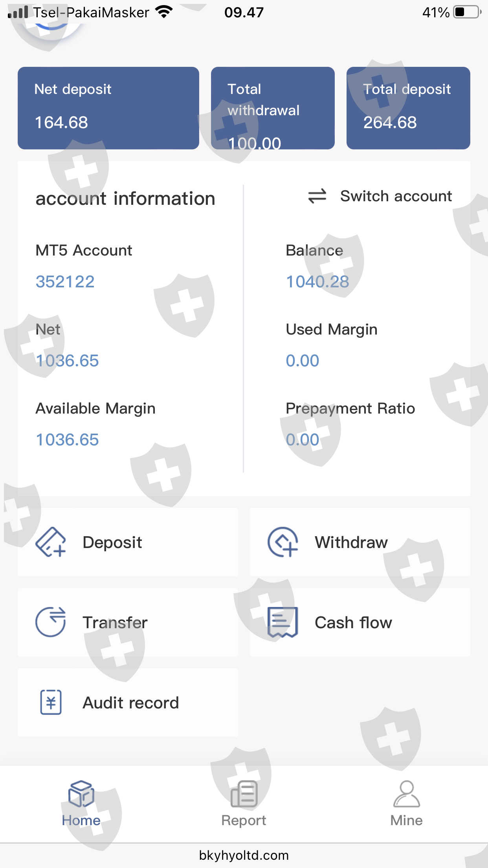Click the 41% battery percentage

point(436,13)
